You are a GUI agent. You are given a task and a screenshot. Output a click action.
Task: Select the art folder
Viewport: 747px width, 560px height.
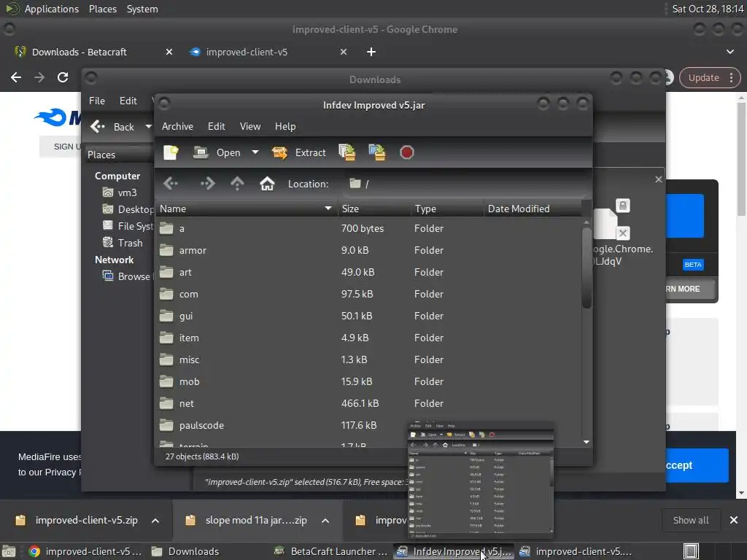368,273
